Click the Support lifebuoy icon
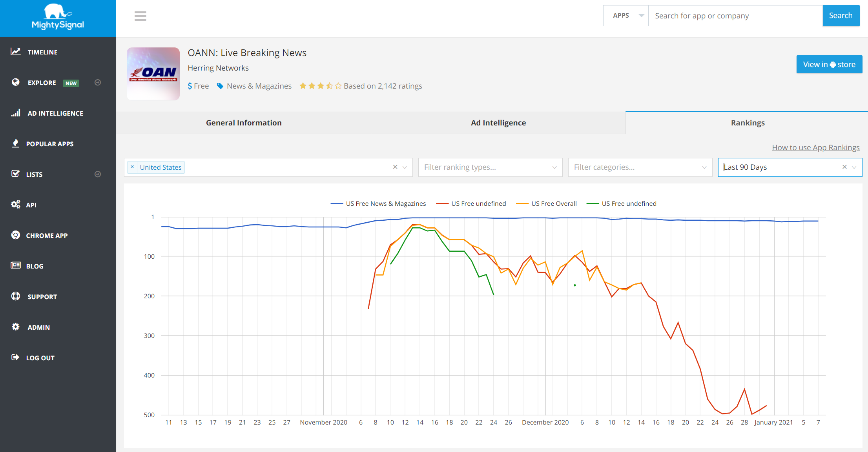Image resolution: width=868 pixels, height=452 pixels. click(16, 296)
